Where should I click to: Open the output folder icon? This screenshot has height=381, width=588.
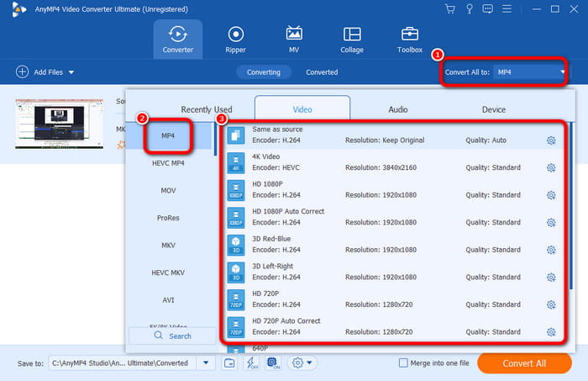229,363
